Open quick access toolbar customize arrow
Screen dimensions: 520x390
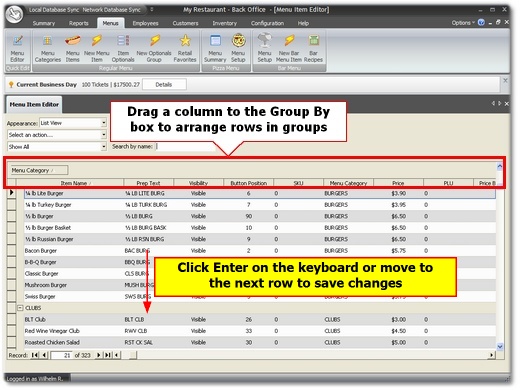click(152, 9)
